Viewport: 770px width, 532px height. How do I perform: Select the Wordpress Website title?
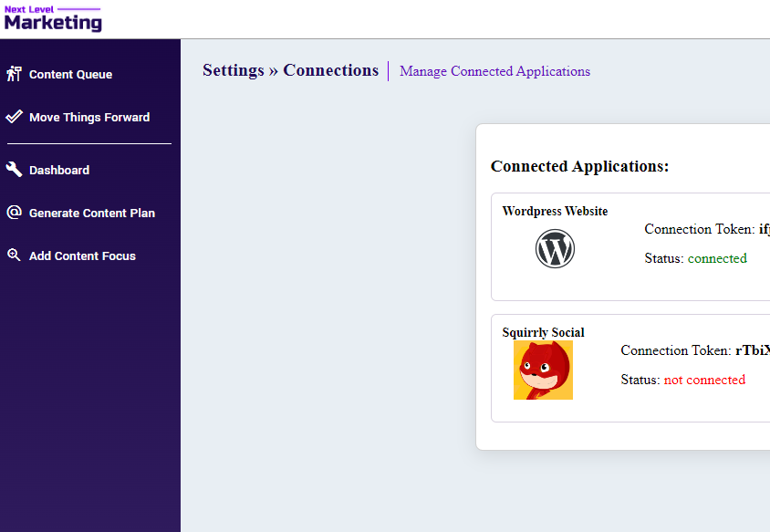tap(555, 212)
